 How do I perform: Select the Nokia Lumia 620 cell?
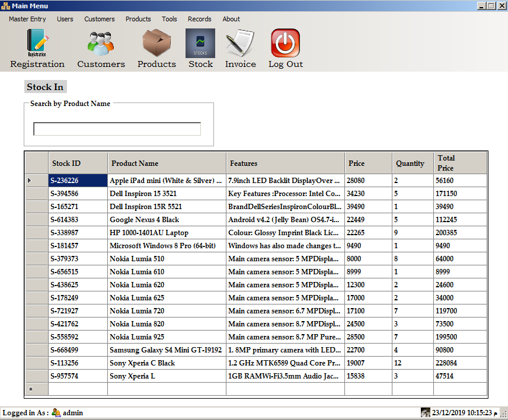[x=167, y=285]
